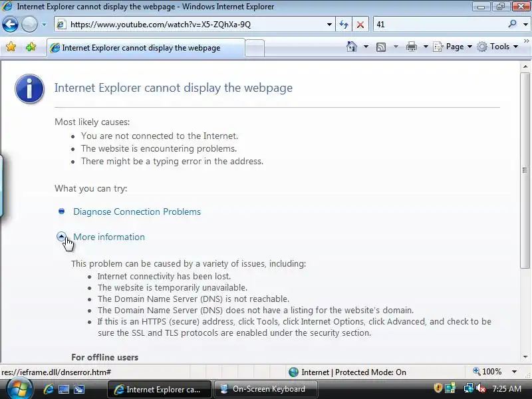
Task: Open the Windows Start orb
Action: (19, 389)
